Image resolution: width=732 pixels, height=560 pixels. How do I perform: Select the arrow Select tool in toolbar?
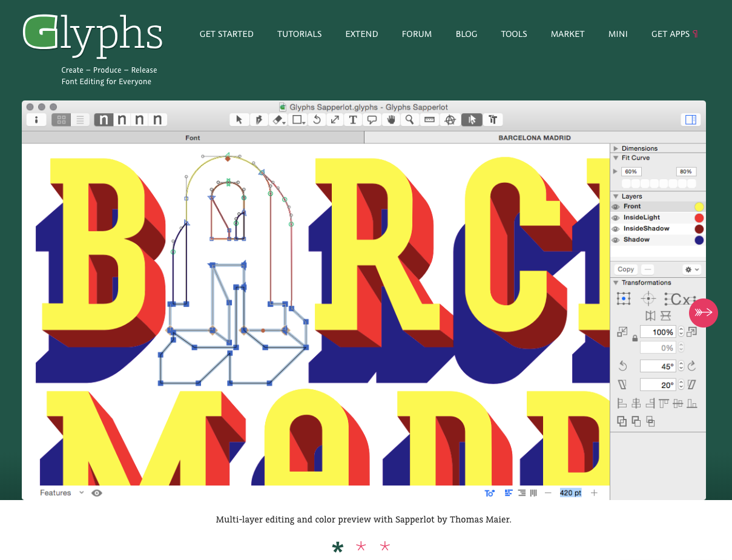pos(239,120)
